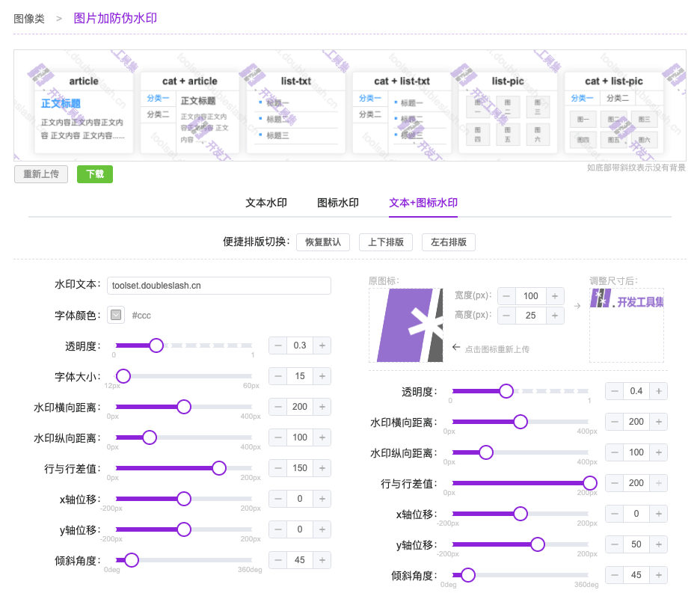Click the 重新上传 button
700x596 pixels.
(x=41, y=174)
